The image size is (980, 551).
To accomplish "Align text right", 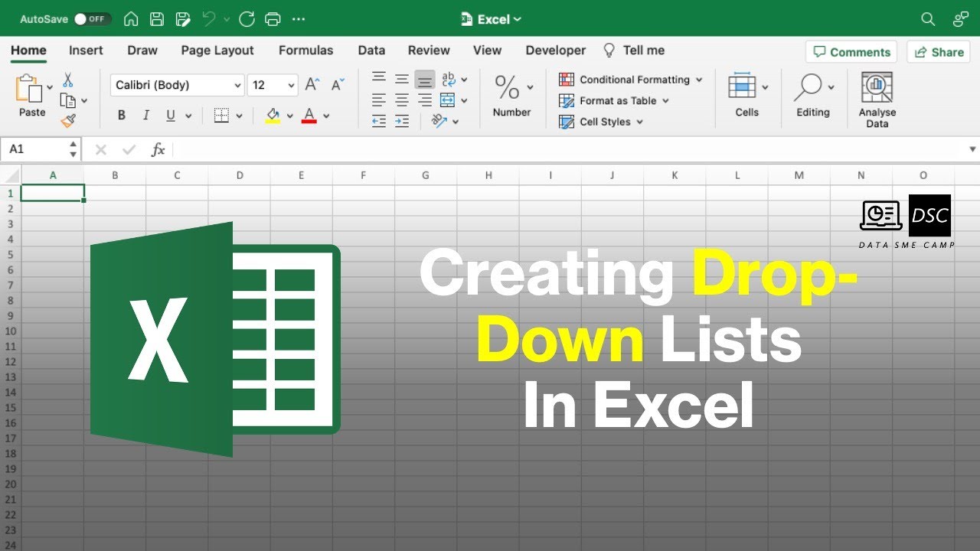I will [425, 99].
